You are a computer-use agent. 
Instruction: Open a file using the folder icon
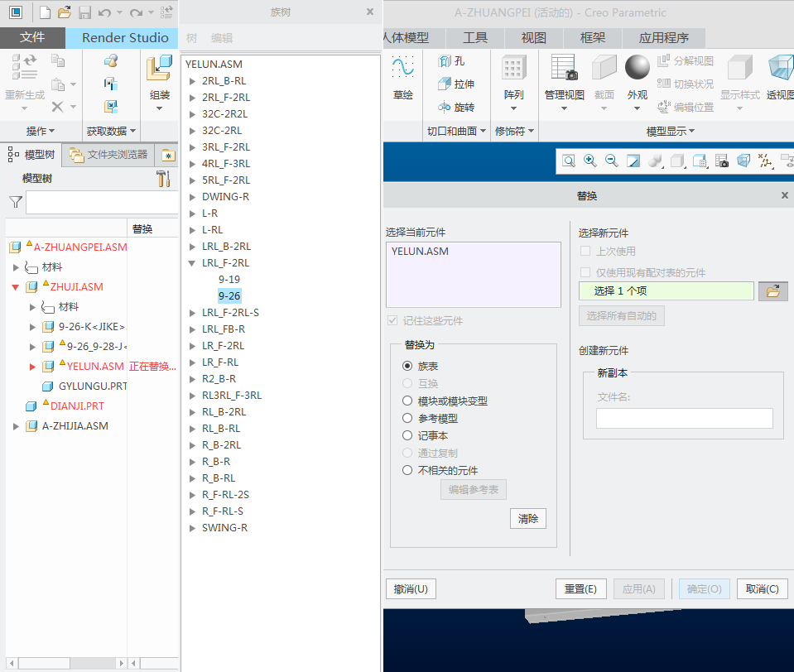pyautogui.click(x=65, y=12)
